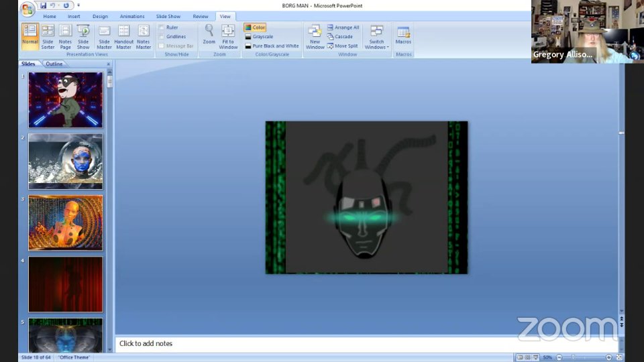Click the Macros icon
Viewport: 644px width, 362px height.
point(403,36)
